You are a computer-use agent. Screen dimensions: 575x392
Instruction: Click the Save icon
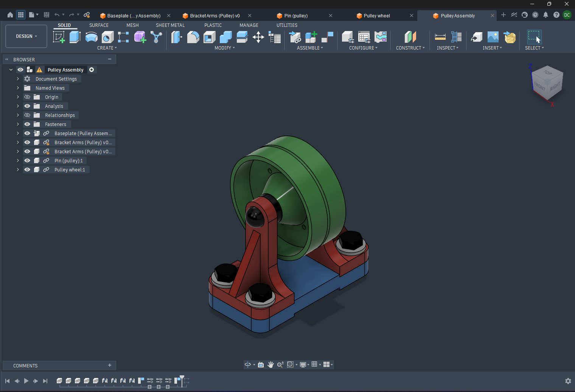click(47, 15)
